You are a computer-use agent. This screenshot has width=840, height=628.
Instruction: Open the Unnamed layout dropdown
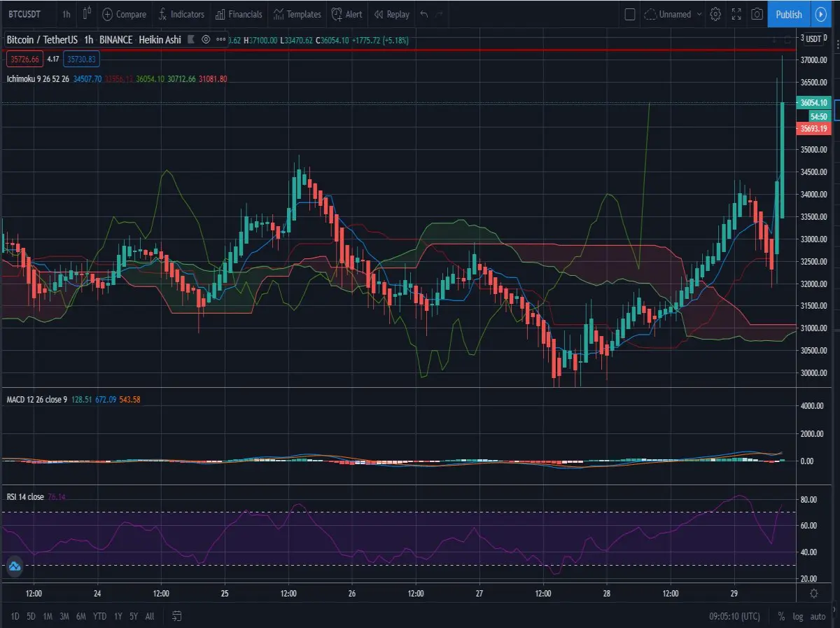673,14
